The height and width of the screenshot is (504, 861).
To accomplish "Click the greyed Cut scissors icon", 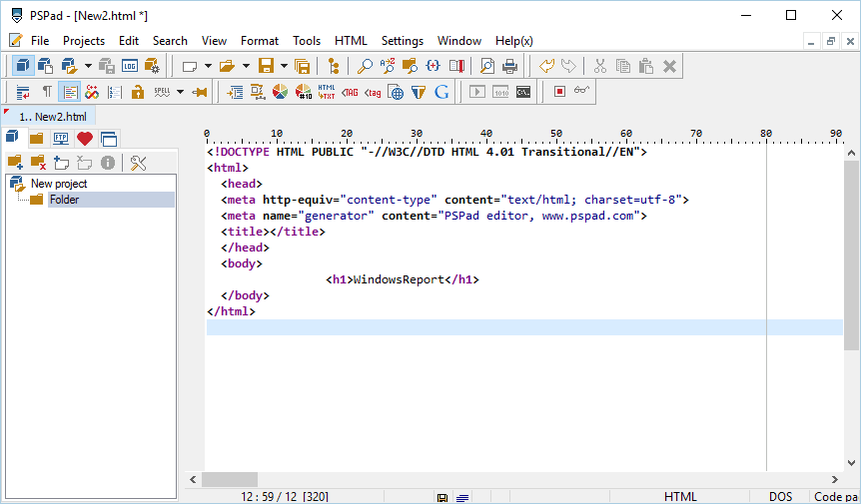I will coord(600,66).
